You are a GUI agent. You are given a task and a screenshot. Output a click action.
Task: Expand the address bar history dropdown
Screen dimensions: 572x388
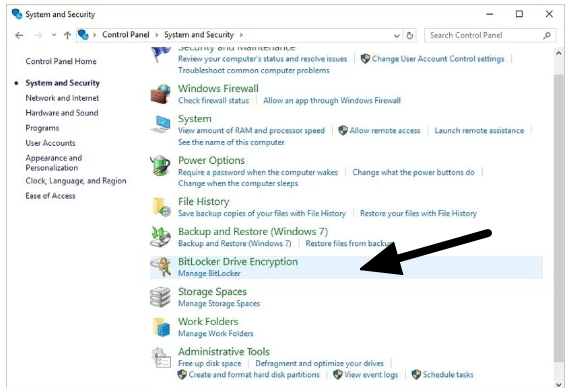397,36
